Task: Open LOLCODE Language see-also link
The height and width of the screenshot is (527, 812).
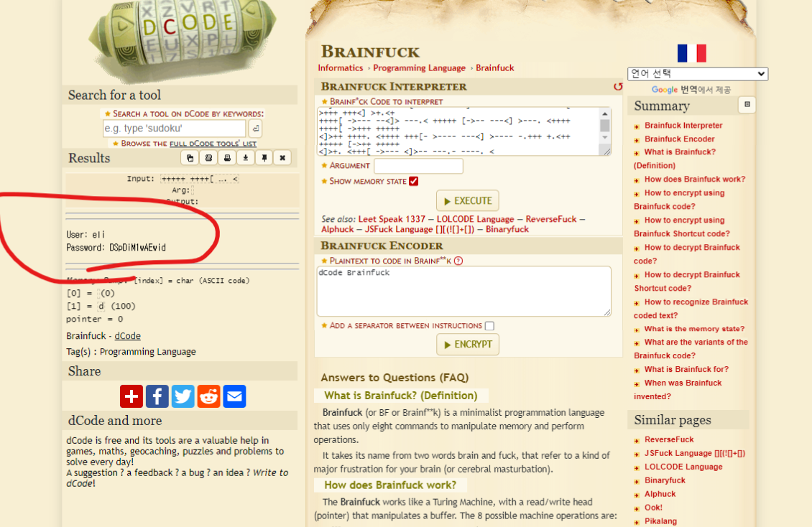Action: point(476,219)
